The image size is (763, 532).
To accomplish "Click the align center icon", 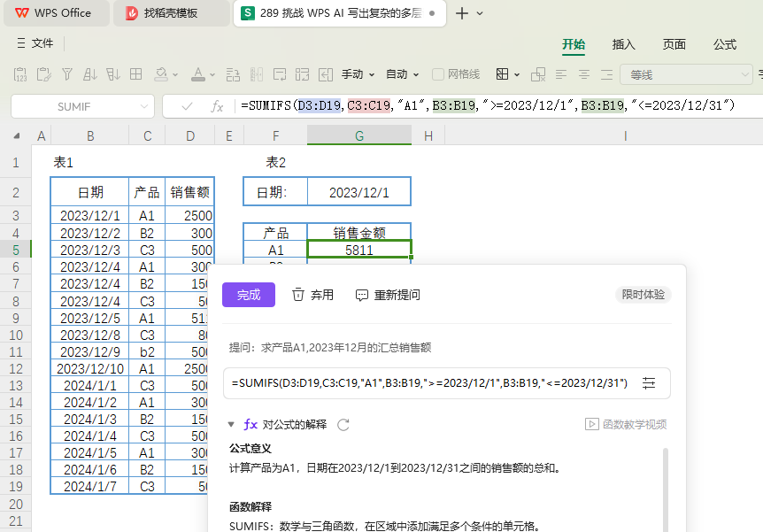I will point(584,74).
